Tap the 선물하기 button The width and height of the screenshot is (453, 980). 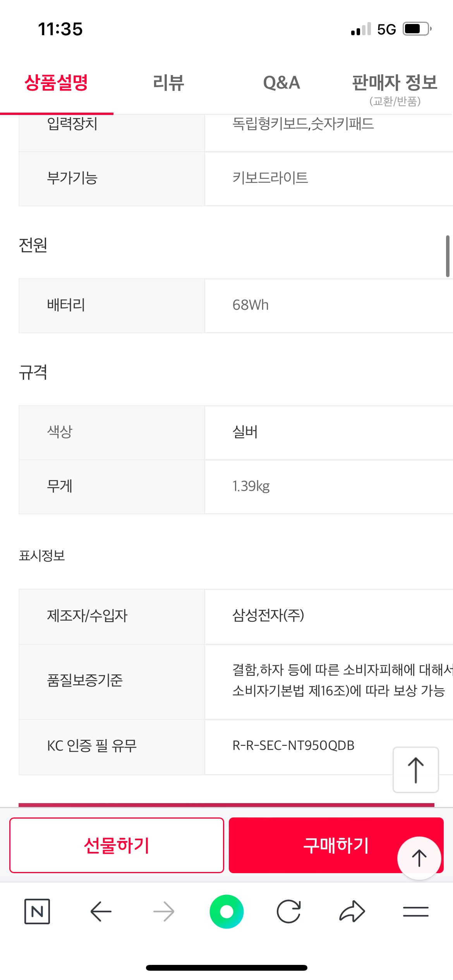tap(117, 845)
